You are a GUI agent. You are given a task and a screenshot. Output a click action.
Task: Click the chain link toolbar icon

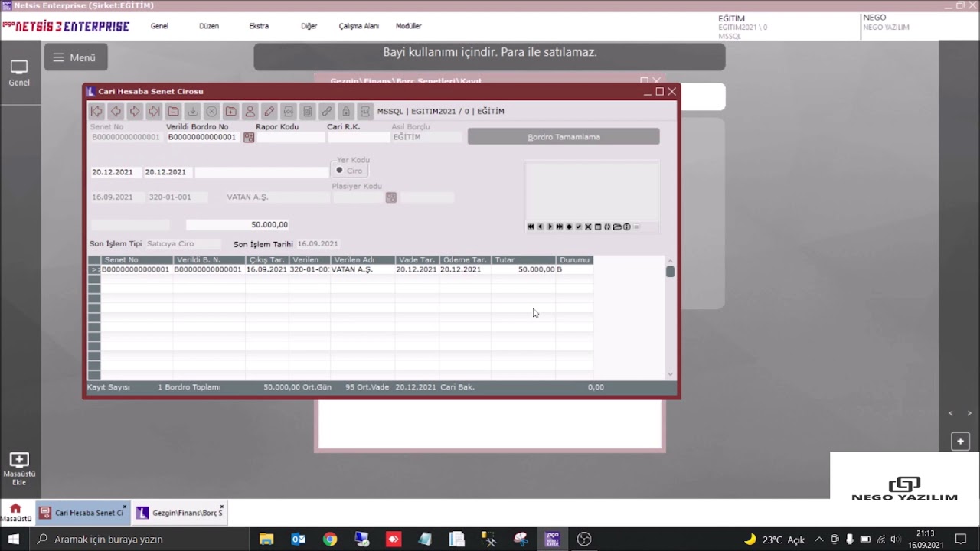click(326, 112)
